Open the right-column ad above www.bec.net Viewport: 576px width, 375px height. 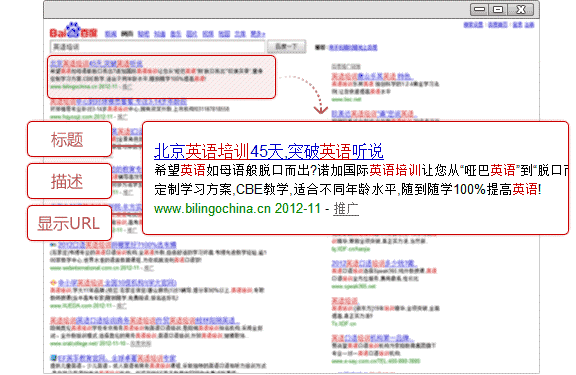pos(372,76)
